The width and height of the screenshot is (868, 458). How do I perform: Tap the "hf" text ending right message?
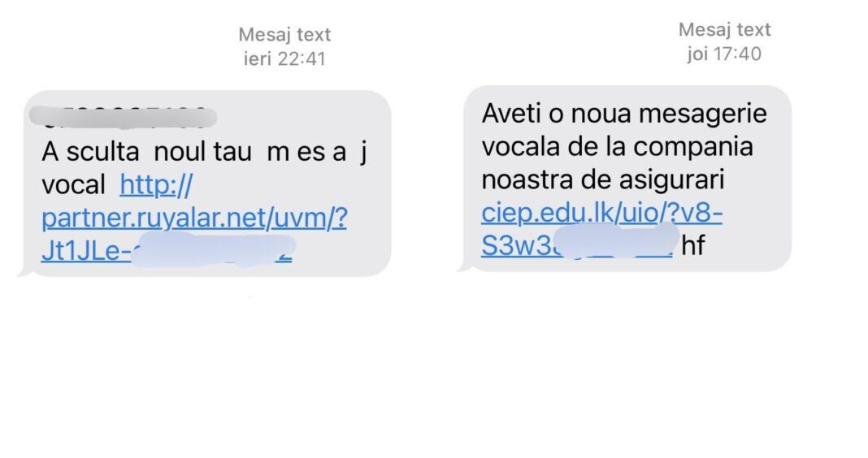(692, 246)
